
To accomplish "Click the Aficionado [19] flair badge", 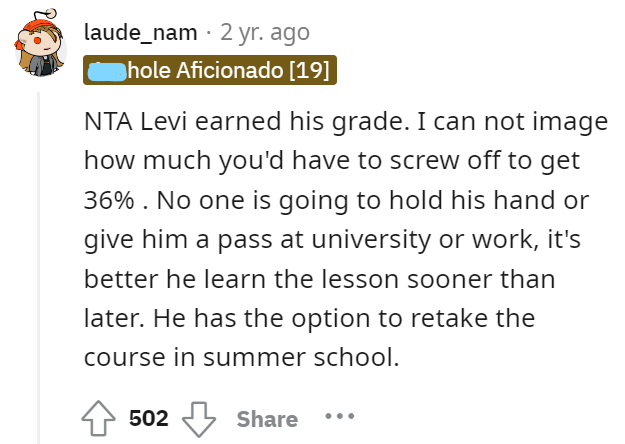I will (x=210, y=70).
